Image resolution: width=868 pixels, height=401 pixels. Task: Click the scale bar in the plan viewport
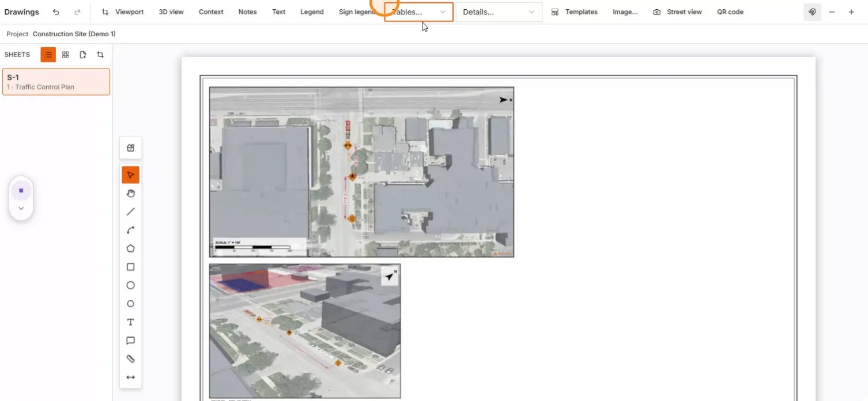pos(259,247)
